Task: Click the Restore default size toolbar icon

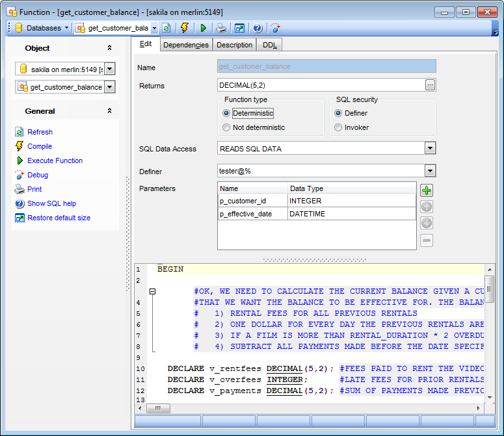Action: 239,28
